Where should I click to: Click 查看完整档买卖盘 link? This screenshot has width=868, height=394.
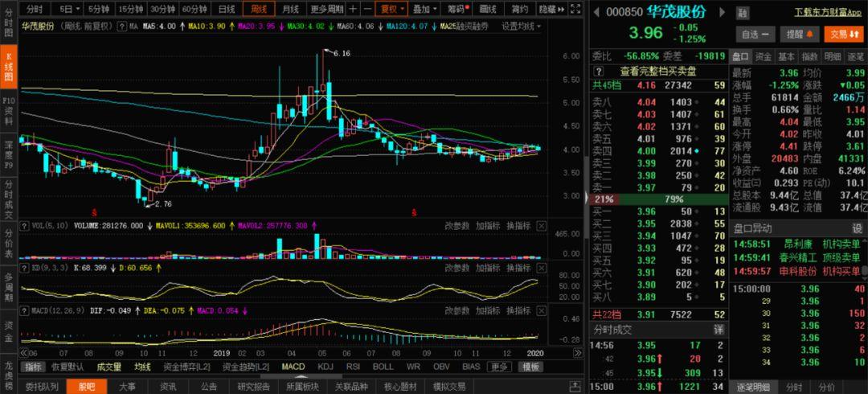pyautogui.click(x=657, y=71)
